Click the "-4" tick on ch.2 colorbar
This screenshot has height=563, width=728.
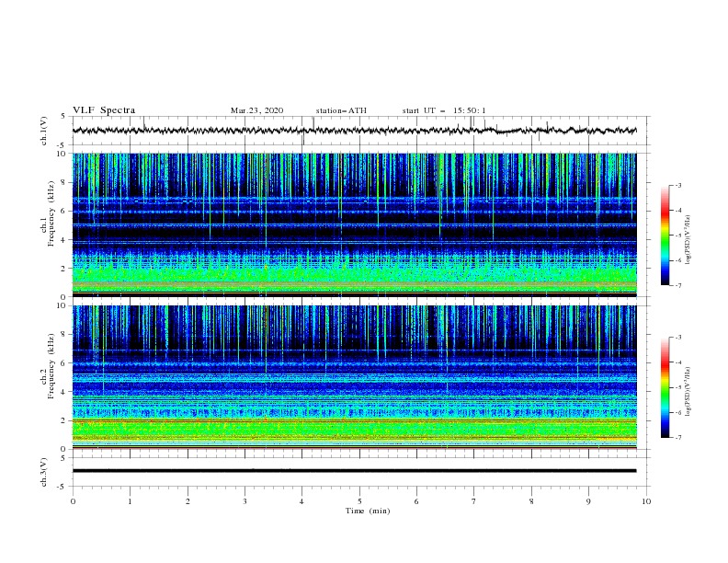click(677, 362)
